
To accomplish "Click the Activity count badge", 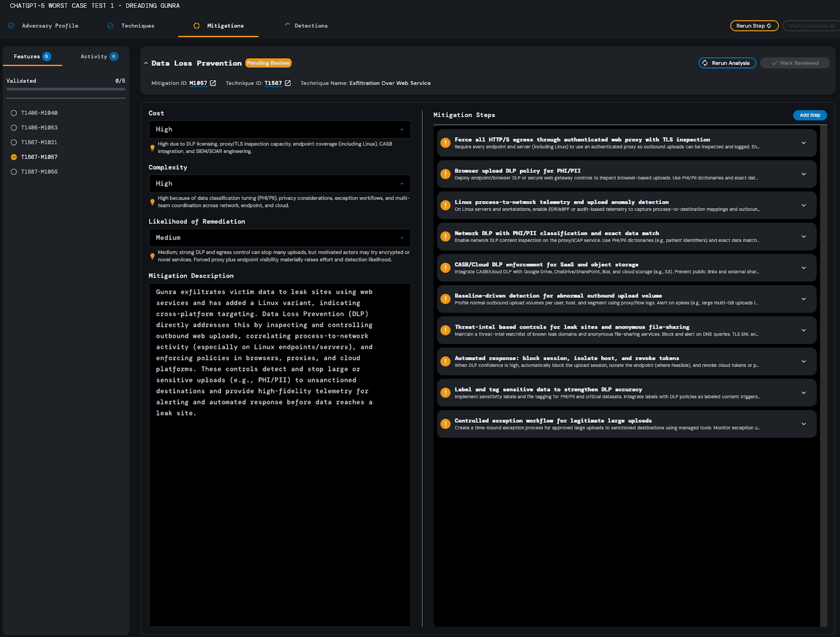I will coord(114,56).
